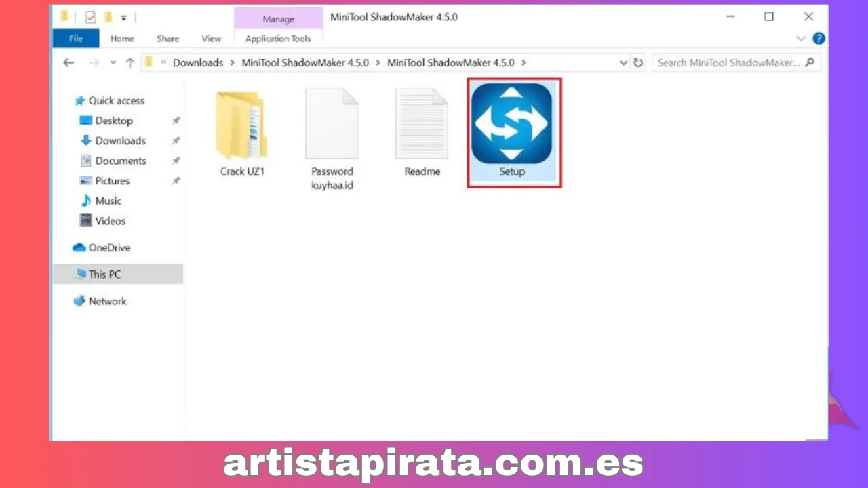Image resolution: width=868 pixels, height=488 pixels.
Task: Open the Setup installer icon
Action: (512, 131)
